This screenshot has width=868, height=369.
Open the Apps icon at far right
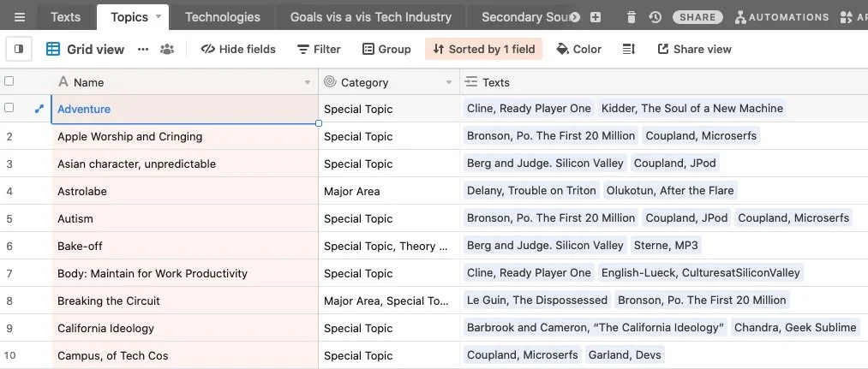coord(846,17)
